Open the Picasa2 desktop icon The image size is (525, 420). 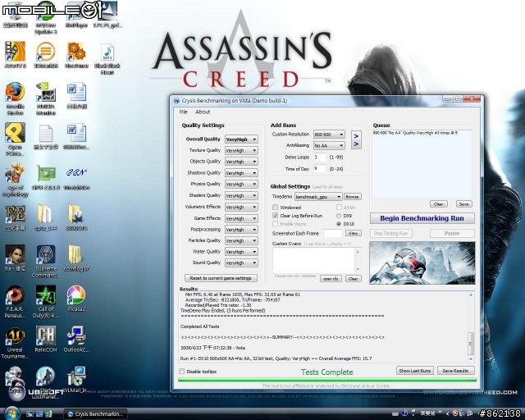(x=76, y=298)
